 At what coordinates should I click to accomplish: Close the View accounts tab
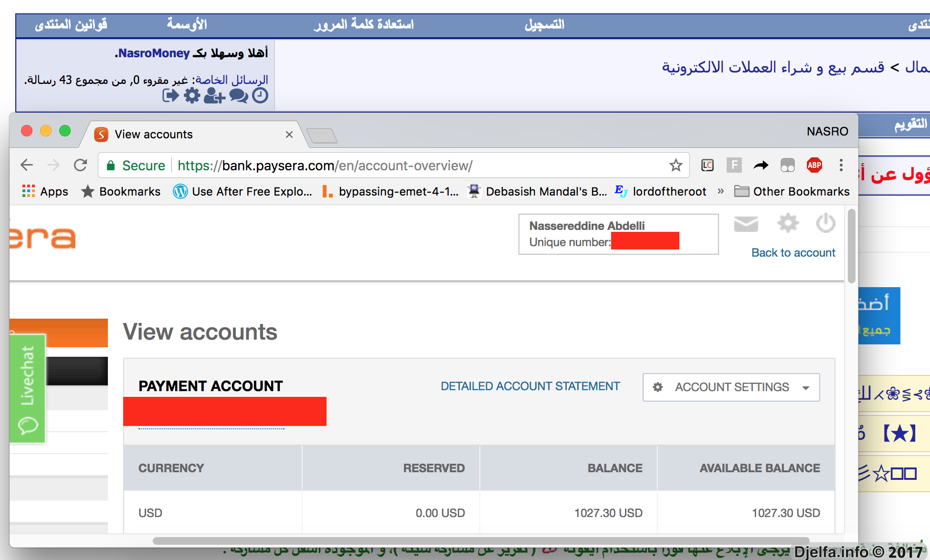pos(289,135)
